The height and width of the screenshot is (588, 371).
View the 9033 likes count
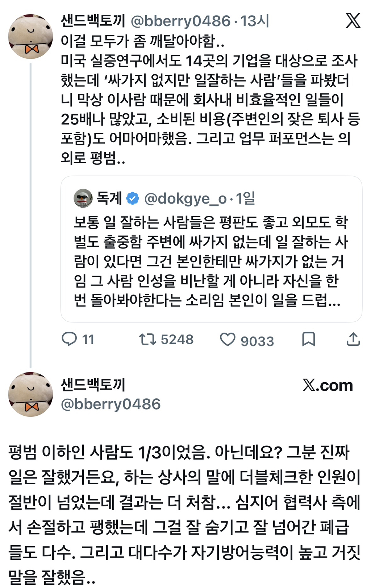[257, 341]
